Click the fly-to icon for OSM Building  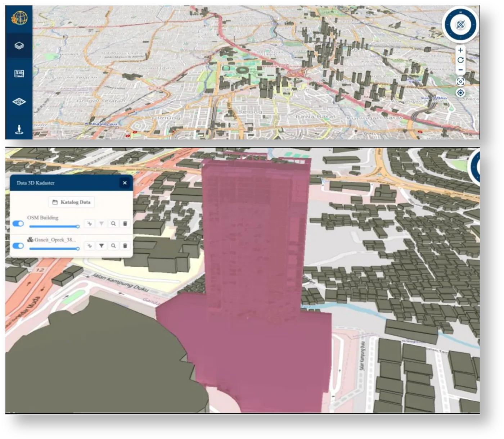point(90,224)
